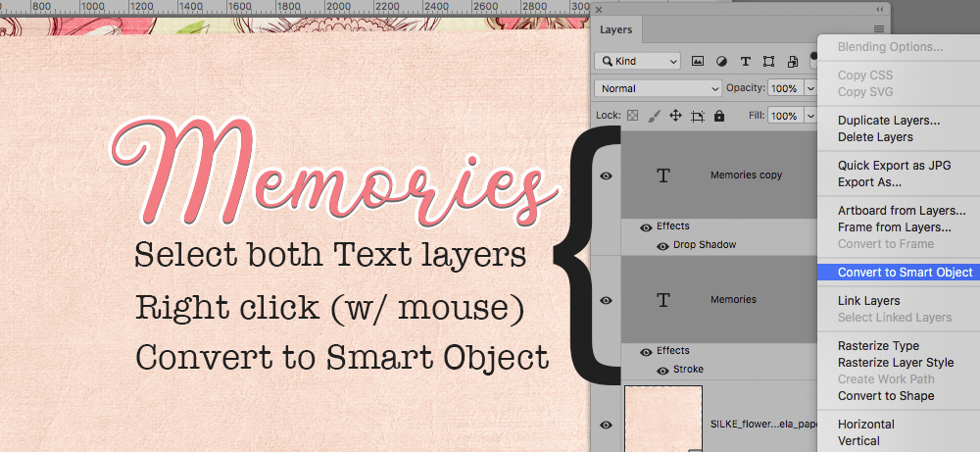
Task: Hide the SILKE flower paper layer
Action: click(606, 426)
